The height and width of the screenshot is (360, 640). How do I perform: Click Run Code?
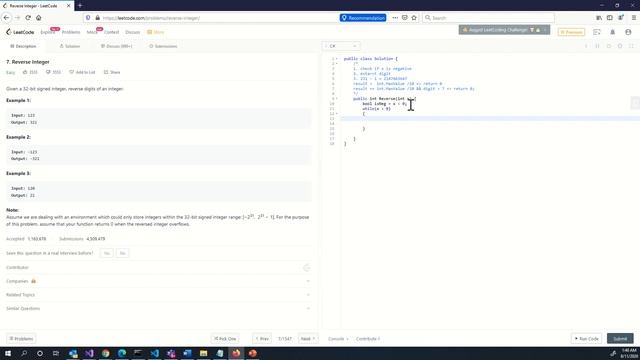click(587, 339)
